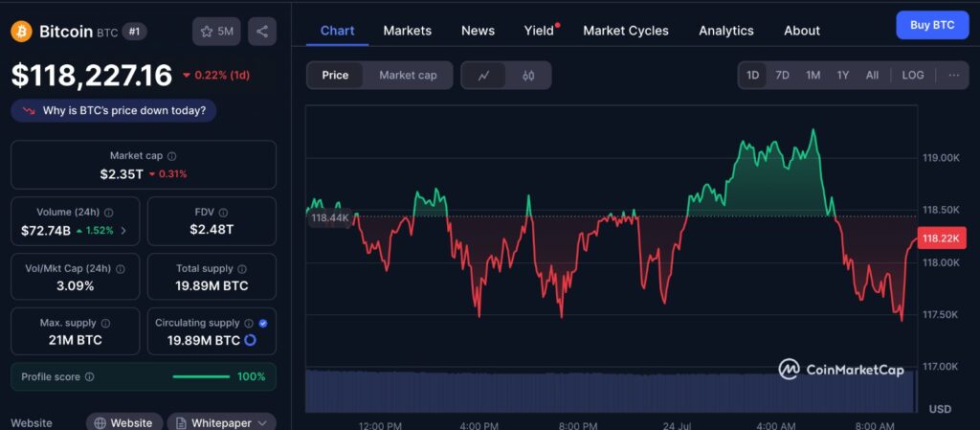980x430 pixels.
Task: Click the $2.48T FDV value
Action: point(212,230)
